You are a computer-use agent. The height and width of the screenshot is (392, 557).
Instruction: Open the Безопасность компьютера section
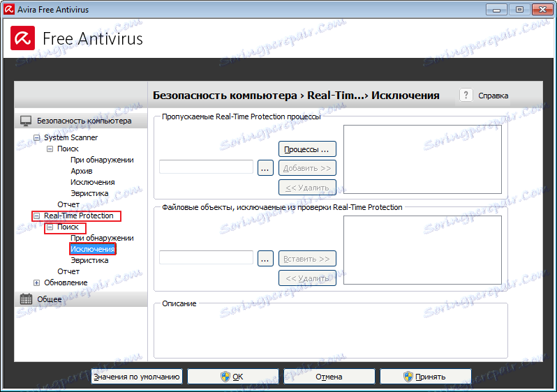tap(81, 121)
